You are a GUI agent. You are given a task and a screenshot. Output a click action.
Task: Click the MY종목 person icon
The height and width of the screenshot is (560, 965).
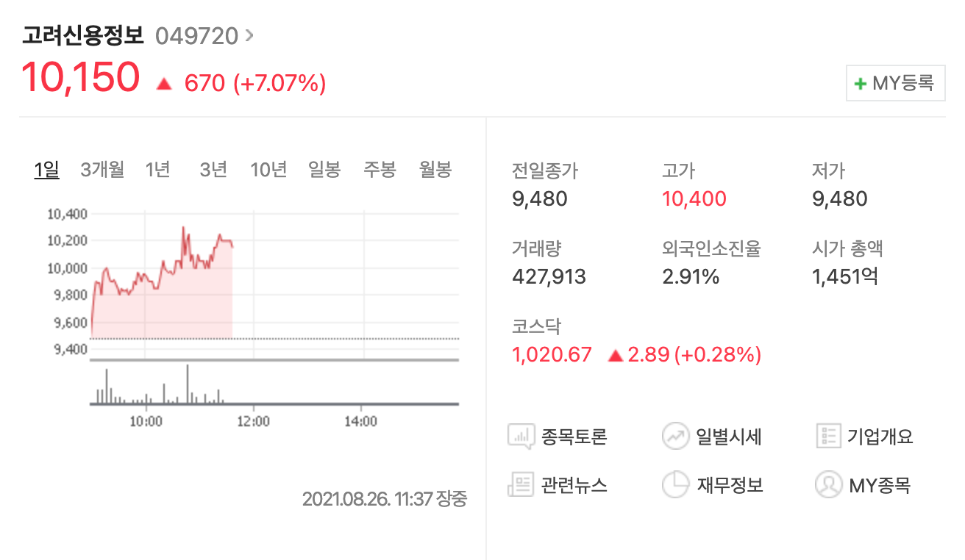coord(828,485)
